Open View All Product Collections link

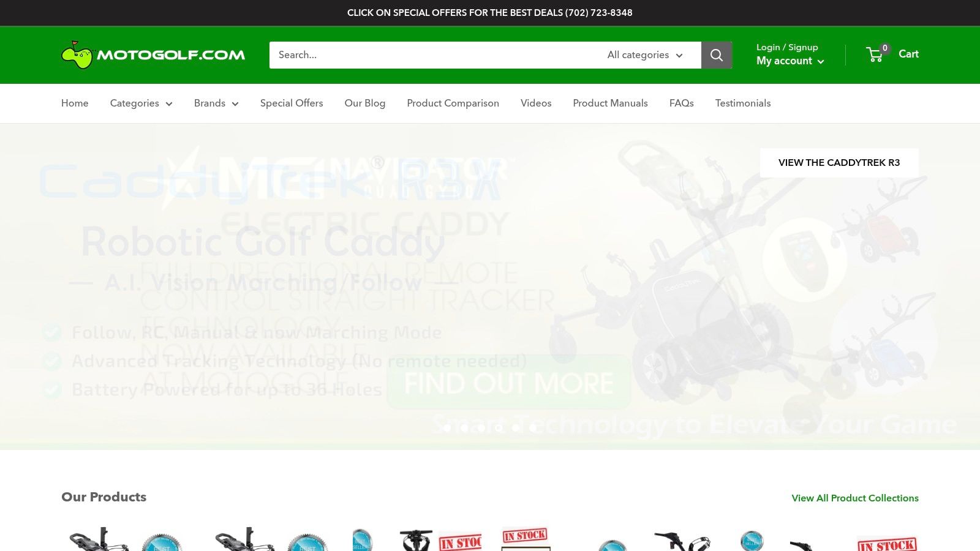coord(855,498)
